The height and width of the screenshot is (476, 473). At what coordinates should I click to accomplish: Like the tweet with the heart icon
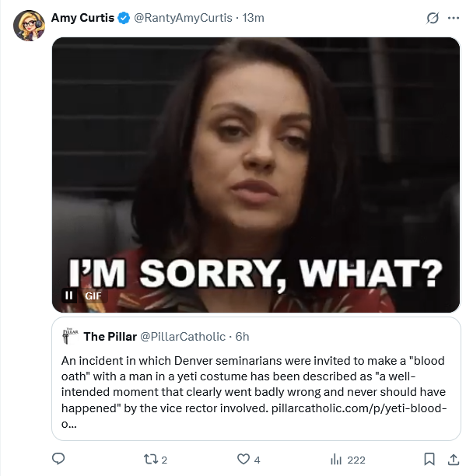pos(243,459)
